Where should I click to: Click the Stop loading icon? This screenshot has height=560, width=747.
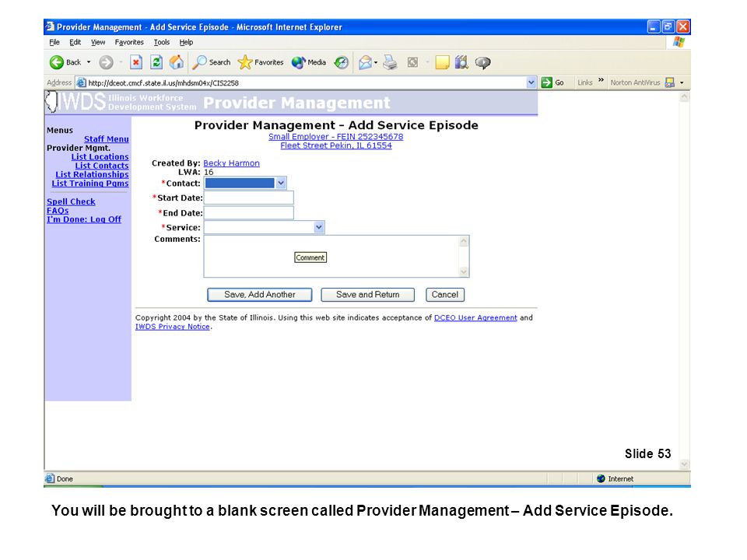[136, 62]
